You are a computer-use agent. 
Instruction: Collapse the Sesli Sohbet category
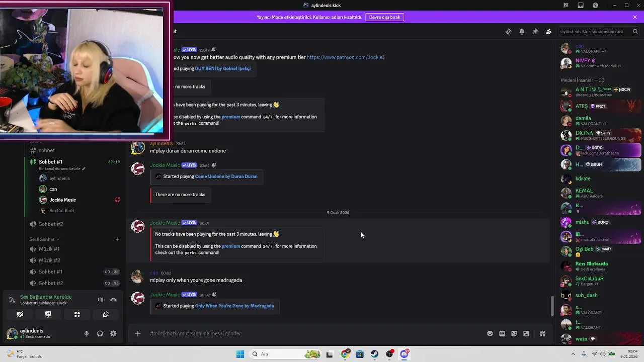coord(44,239)
